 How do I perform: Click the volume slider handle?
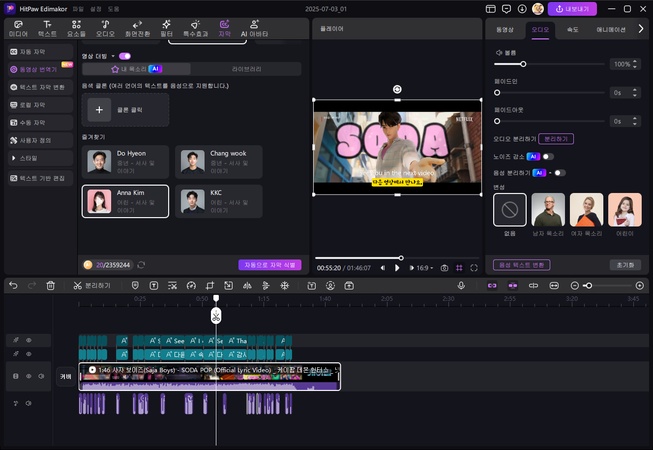click(523, 64)
